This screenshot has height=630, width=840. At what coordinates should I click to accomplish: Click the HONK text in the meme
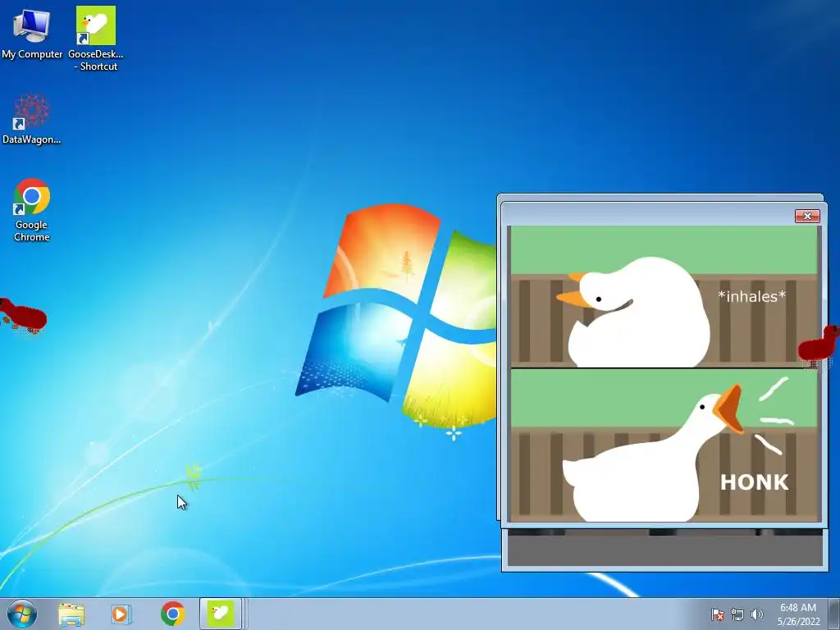coord(755,482)
